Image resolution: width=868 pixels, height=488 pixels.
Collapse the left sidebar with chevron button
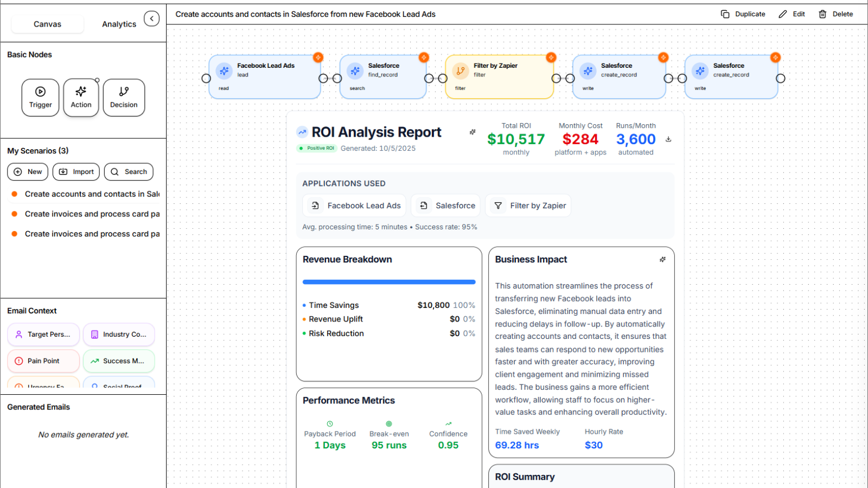click(152, 19)
